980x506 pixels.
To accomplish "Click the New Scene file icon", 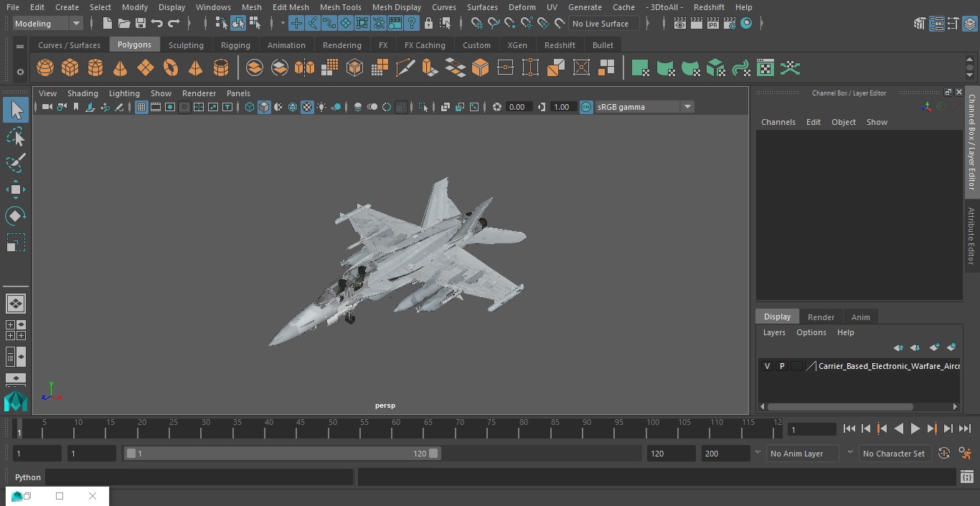I will [107, 24].
